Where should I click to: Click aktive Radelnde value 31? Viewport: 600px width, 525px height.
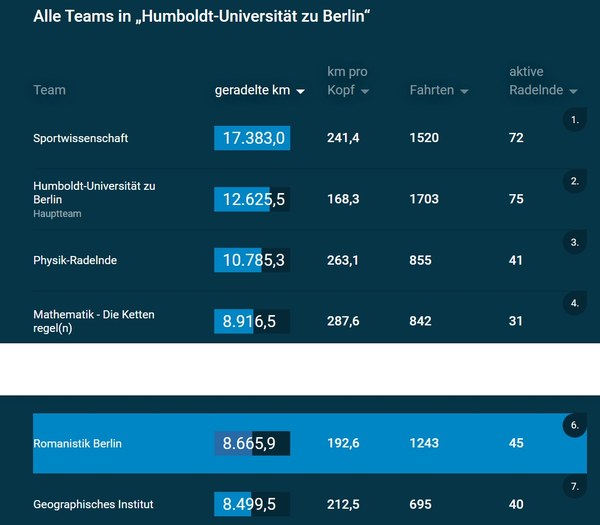click(516, 321)
